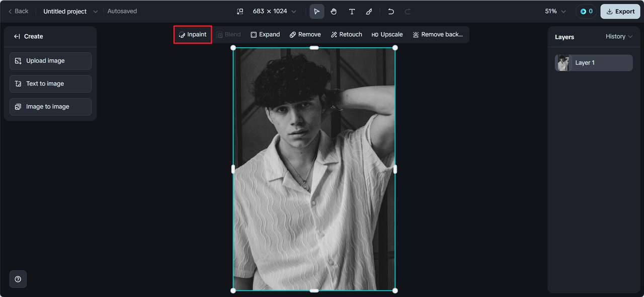
Task: Open the Inpaint tool
Action: [193, 35]
